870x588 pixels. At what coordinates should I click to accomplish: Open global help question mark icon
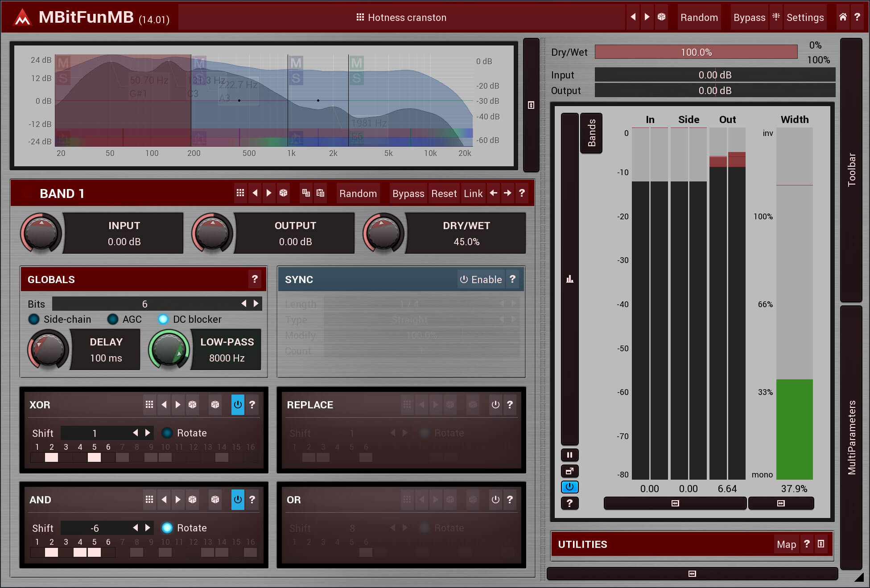(857, 17)
